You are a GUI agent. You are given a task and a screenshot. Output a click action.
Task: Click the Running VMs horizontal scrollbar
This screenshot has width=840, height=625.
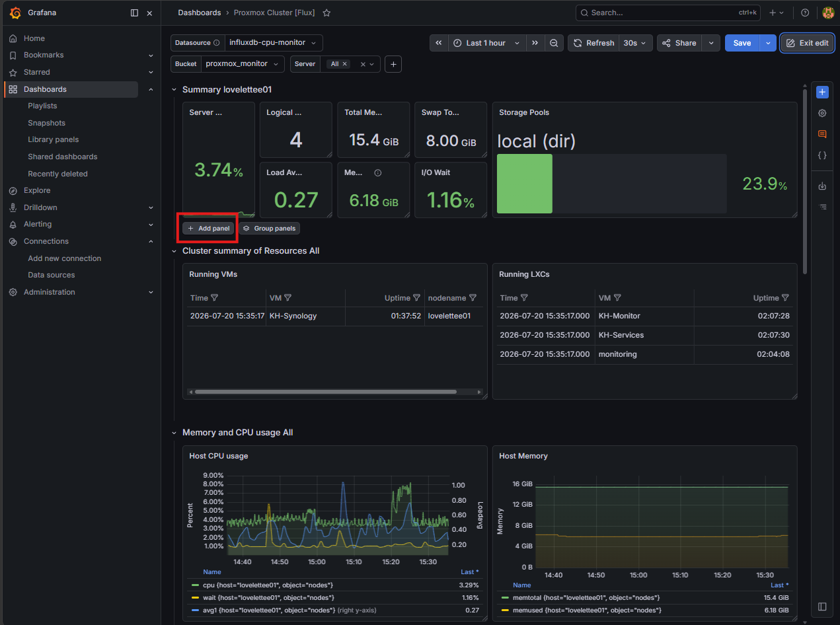[x=325, y=392]
